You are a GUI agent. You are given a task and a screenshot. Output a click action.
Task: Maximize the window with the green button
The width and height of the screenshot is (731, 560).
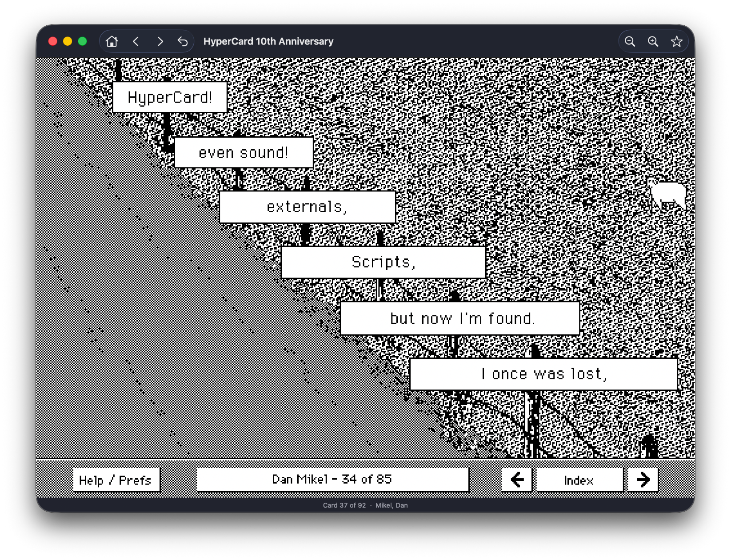(82, 41)
